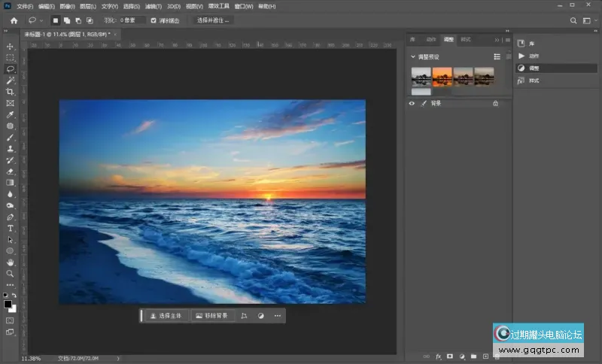Unlock the 背景 layer lock icon
The width and height of the screenshot is (602, 364).
(x=496, y=103)
